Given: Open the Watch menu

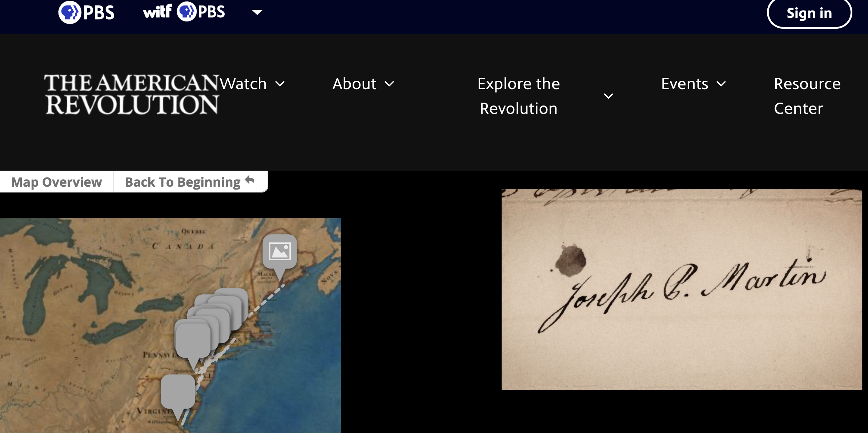Looking at the screenshot, I should pyautogui.click(x=244, y=84).
